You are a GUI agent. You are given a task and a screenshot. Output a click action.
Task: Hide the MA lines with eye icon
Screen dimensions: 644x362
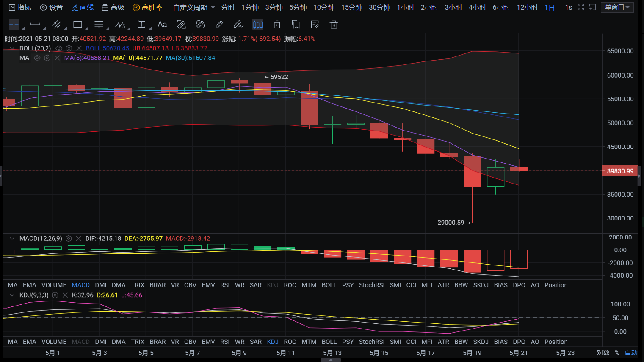(x=37, y=58)
